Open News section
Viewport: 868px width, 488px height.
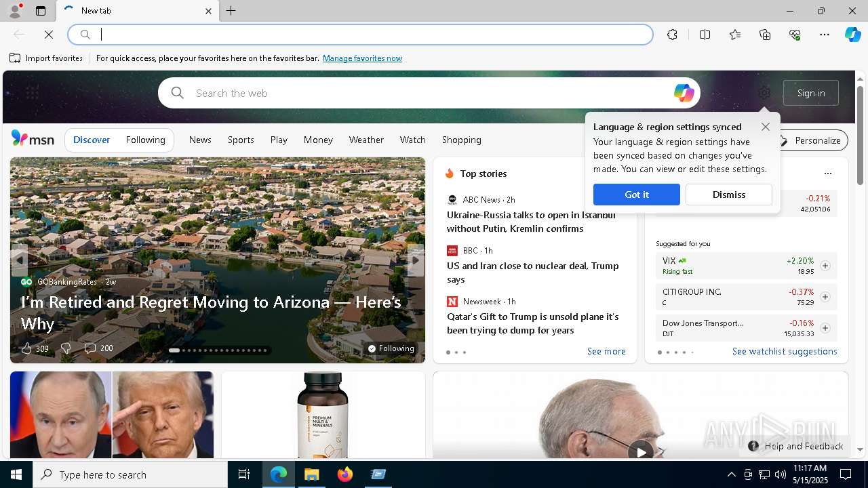click(200, 140)
